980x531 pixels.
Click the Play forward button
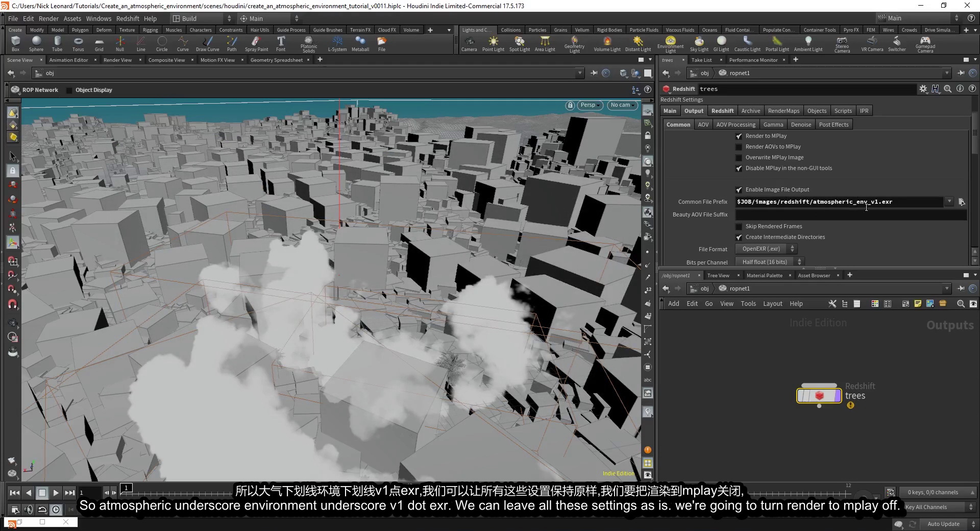(x=56, y=493)
